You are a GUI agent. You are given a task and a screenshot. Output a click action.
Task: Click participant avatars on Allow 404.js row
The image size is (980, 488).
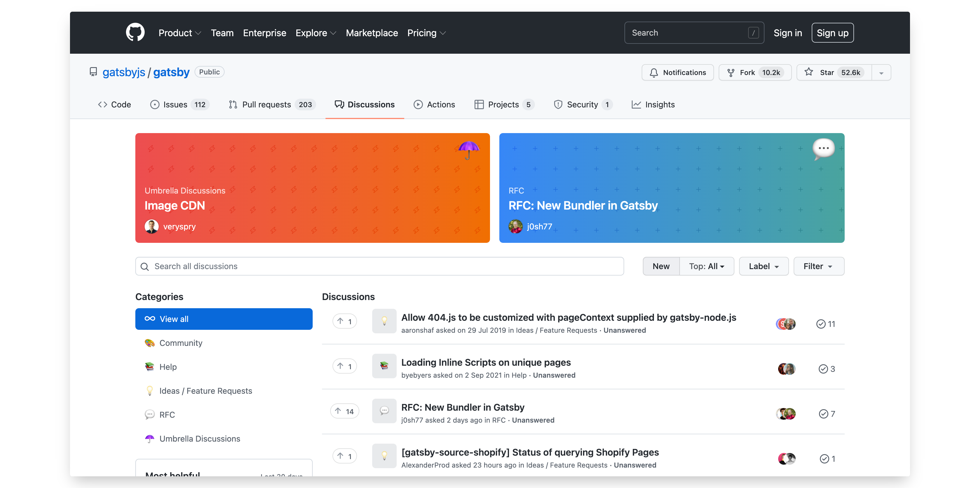point(785,324)
